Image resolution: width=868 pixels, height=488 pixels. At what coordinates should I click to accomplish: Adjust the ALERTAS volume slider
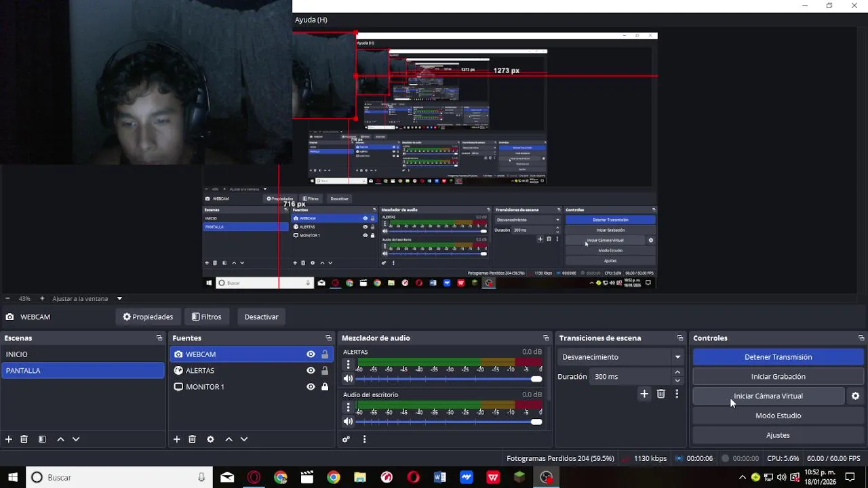(448, 379)
